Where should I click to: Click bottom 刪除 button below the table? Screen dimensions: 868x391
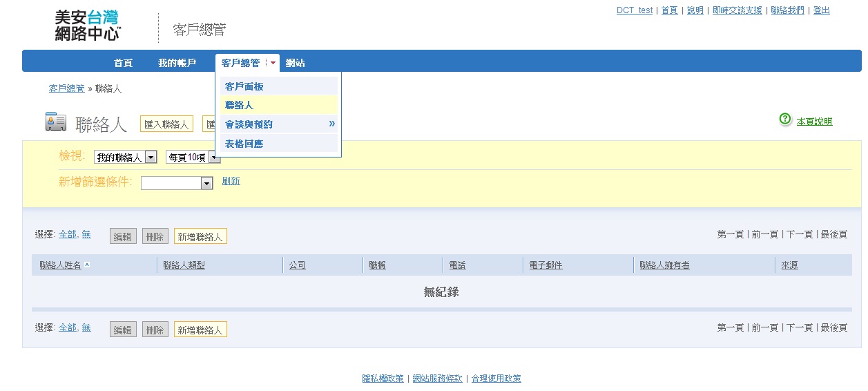(x=155, y=330)
